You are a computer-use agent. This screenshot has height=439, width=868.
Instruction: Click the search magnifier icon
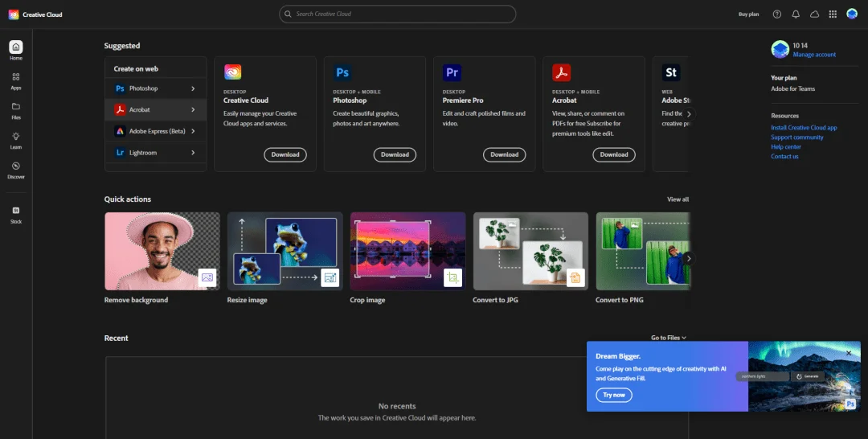(x=288, y=14)
